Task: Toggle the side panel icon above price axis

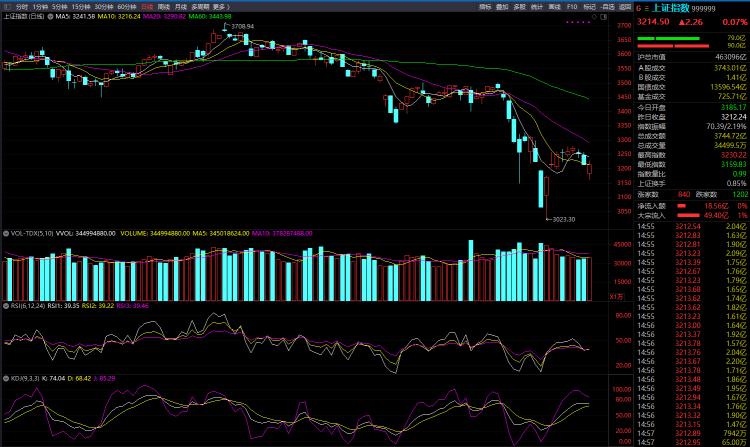Action: click(x=604, y=17)
